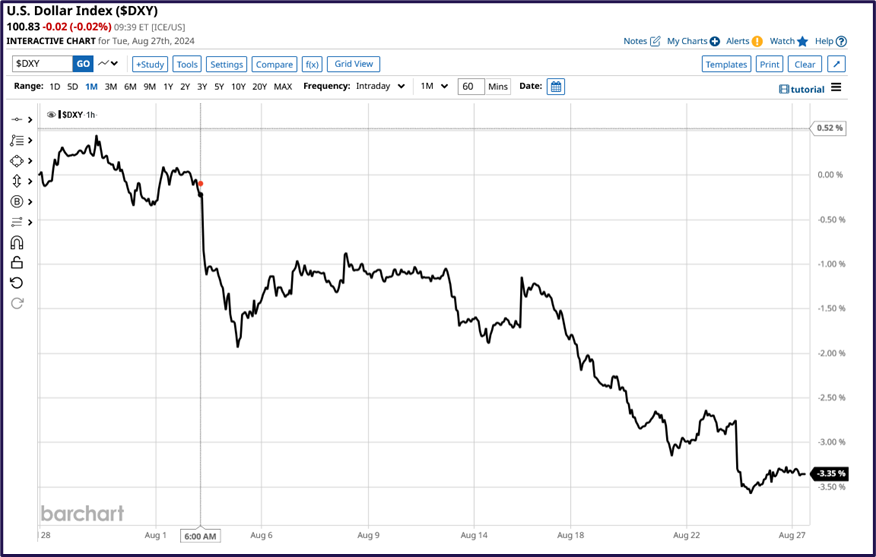Open the Settings menu
This screenshot has width=876, height=557.
[227, 64]
